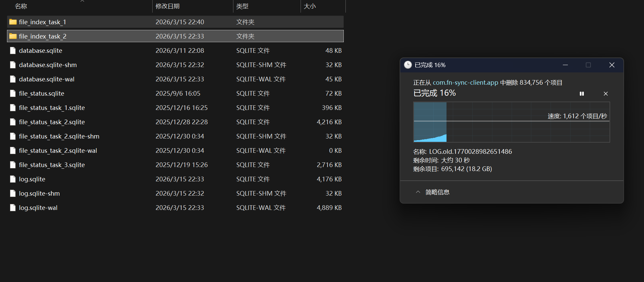The height and width of the screenshot is (282, 644).
Task: Select the log.sqlite-shm file name
Action: point(39,193)
